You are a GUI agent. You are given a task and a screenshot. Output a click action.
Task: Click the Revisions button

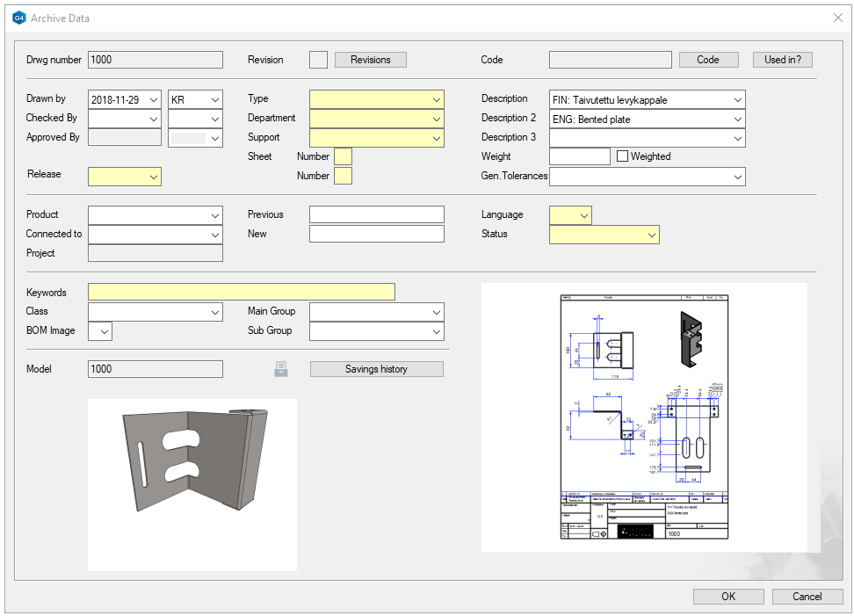[370, 60]
